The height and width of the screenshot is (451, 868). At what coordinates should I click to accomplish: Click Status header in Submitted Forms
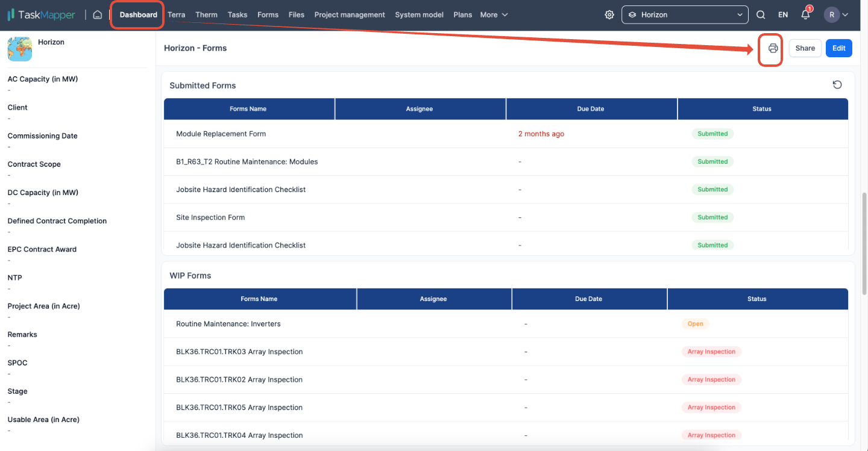click(763, 109)
